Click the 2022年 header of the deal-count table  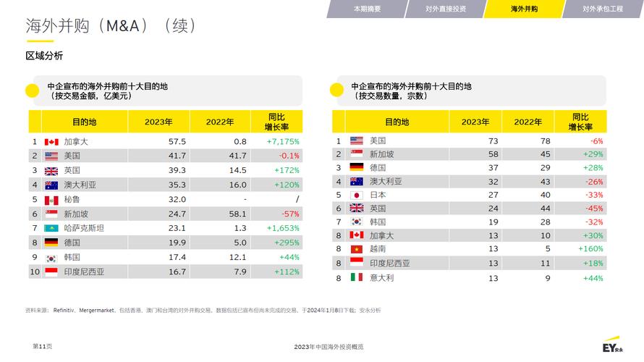[528, 122]
